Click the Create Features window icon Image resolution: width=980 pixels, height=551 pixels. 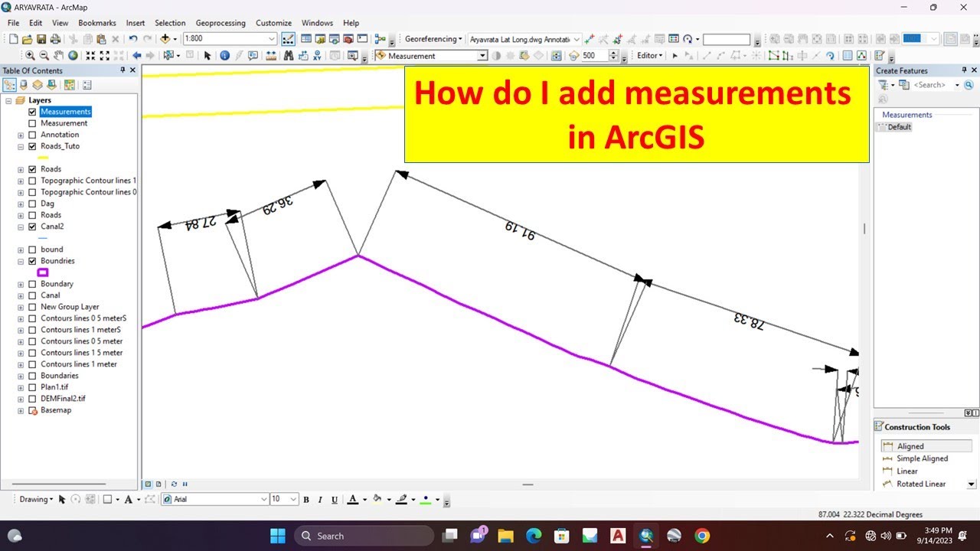pos(879,56)
